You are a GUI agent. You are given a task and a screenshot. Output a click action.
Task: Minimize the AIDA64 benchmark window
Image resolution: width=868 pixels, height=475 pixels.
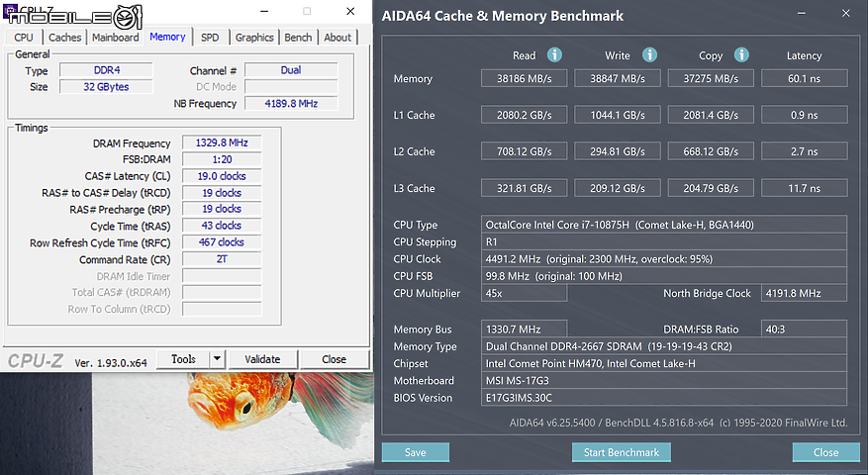pos(801,13)
